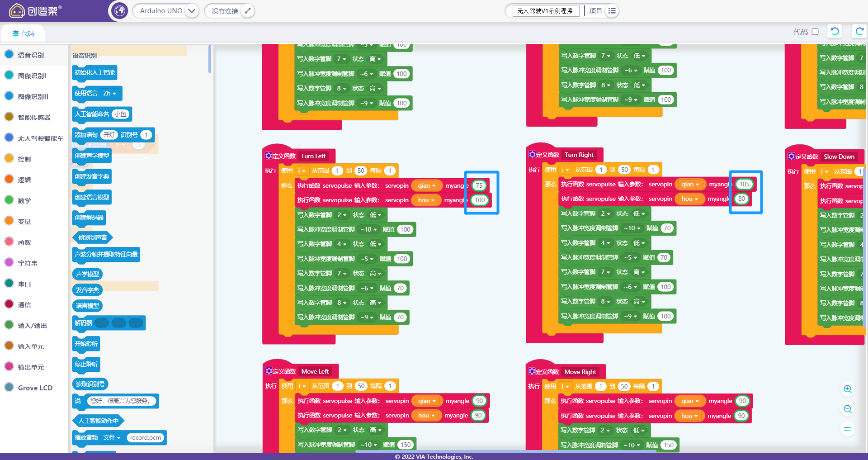Zoom out of the workspace
This screenshot has width=868, height=460.
click(848, 409)
